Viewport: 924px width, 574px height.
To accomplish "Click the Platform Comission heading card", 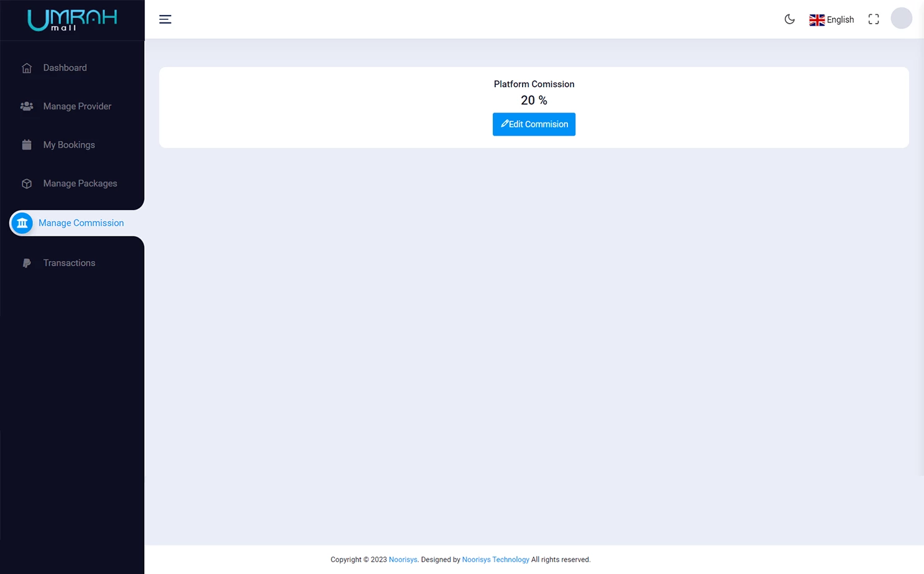I will pos(534,84).
